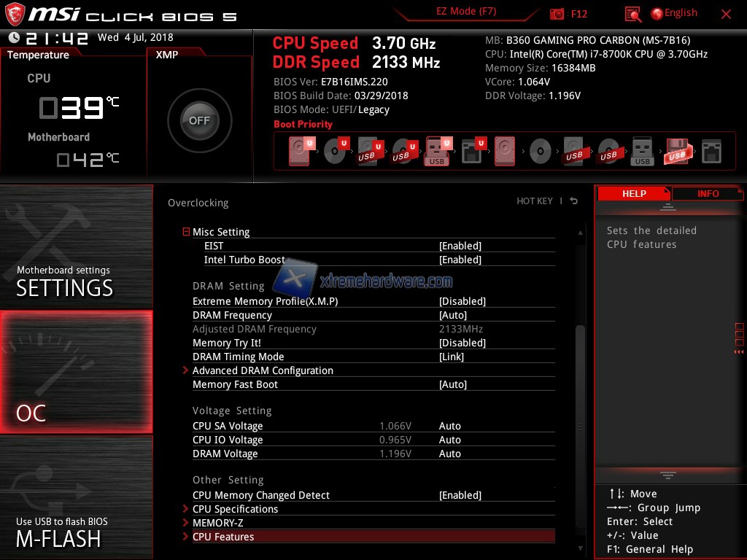Open the Motherboard SETTINGS section
The width and height of the screenshot is (747, 560).
point(76,248)
